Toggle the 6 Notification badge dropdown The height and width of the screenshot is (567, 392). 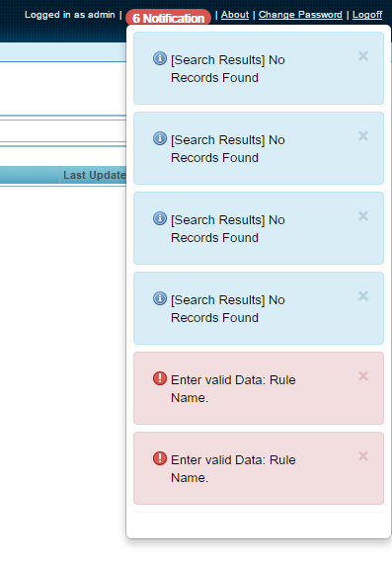click(x=168, y=18)
